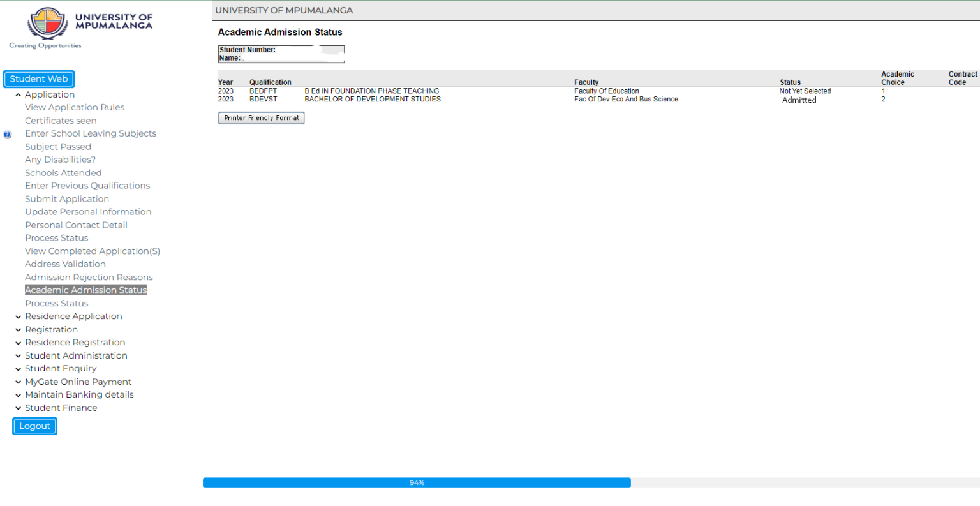Click the Student Web button
The width and height of the screenshot is (980, 506).
tap(39, 79)
